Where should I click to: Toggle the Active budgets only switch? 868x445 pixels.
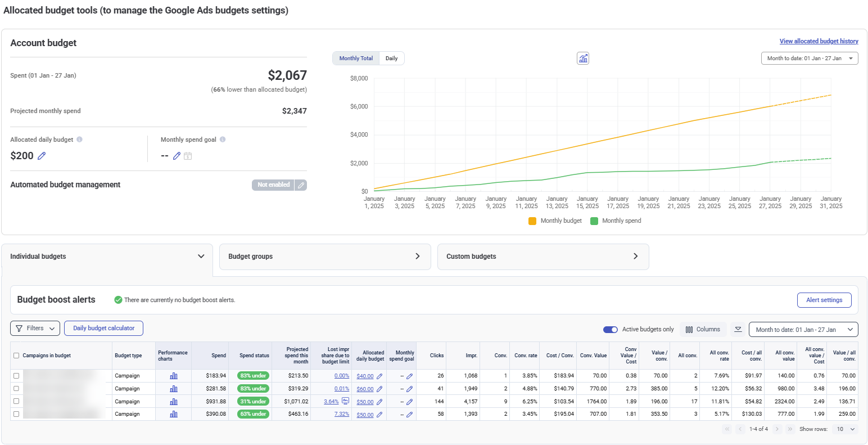pos(610,329)
